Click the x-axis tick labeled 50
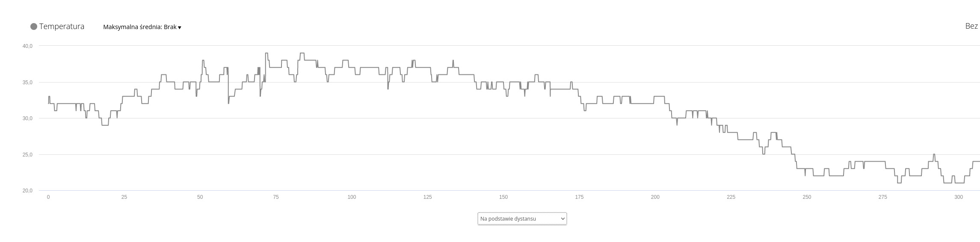980x242 pixels. [200, 197]
